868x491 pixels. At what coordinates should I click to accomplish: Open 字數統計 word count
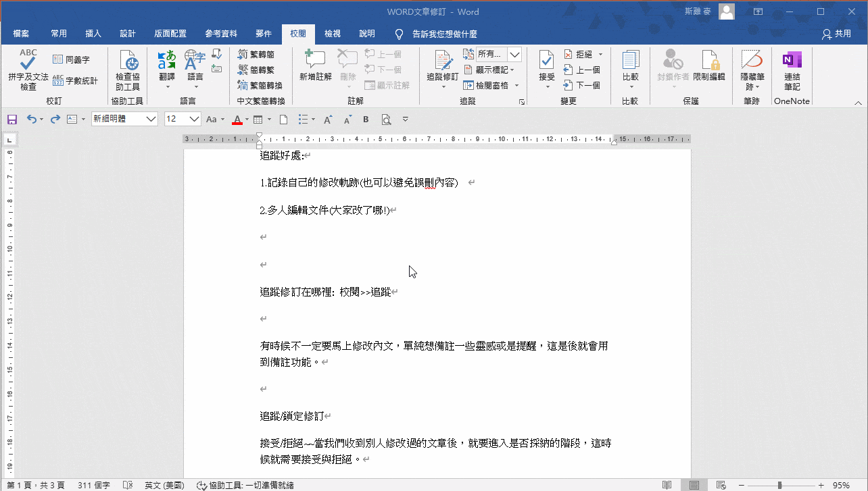tap(75, 81)
